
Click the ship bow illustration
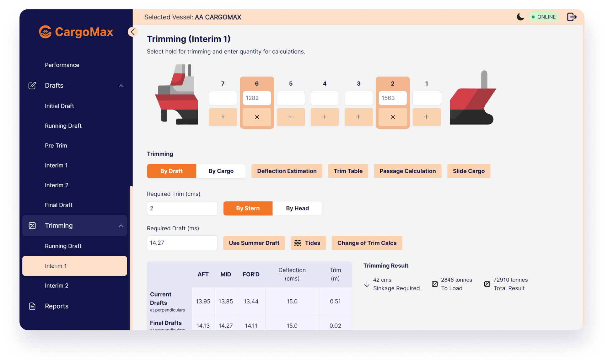[x=473, y=98]
